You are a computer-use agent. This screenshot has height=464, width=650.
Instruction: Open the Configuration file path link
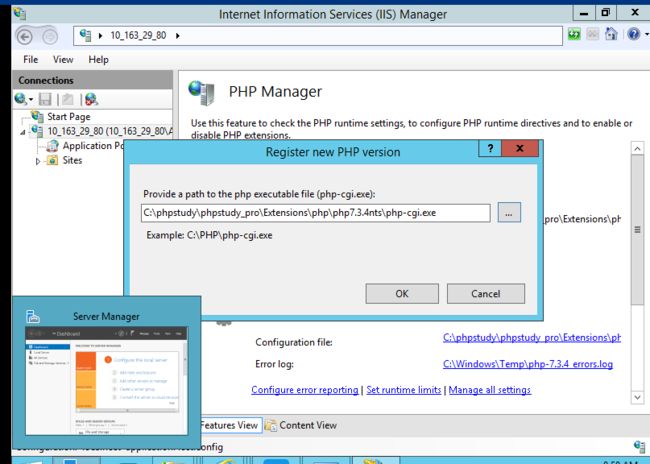[x=531, y=338]
